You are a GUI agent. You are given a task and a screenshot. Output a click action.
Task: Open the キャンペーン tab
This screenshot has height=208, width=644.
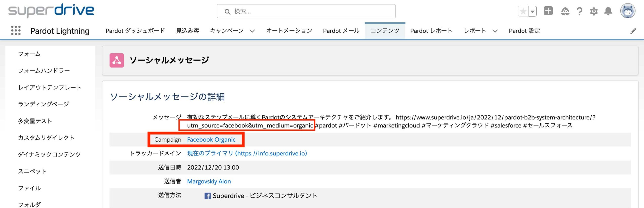227,31
